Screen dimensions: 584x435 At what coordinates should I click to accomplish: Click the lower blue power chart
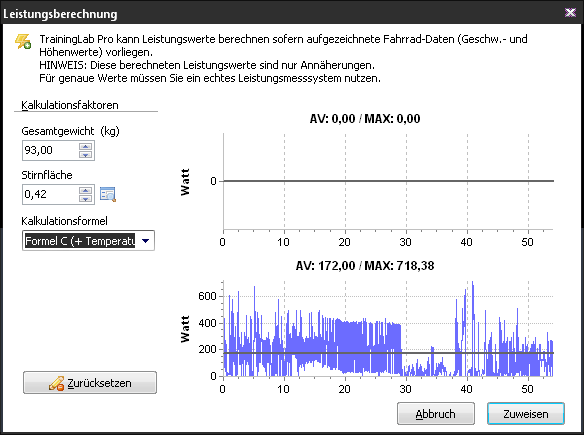coord(388,328)
